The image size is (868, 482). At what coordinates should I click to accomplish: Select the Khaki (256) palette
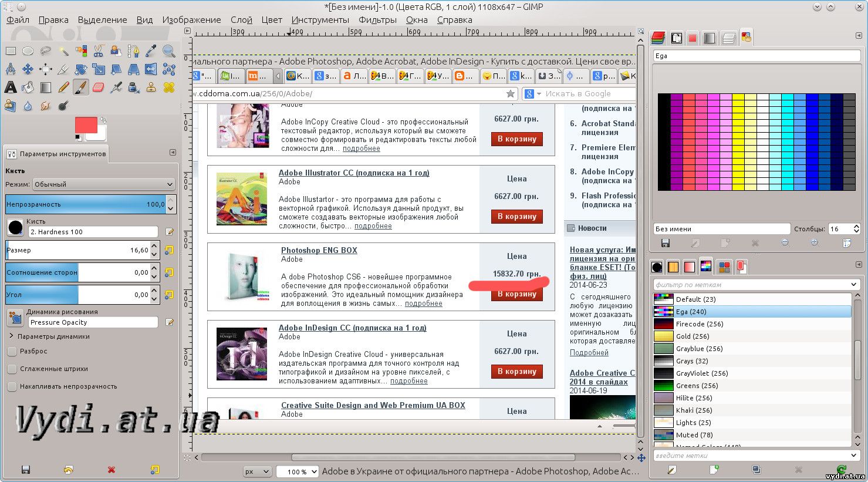coord(752,410)
